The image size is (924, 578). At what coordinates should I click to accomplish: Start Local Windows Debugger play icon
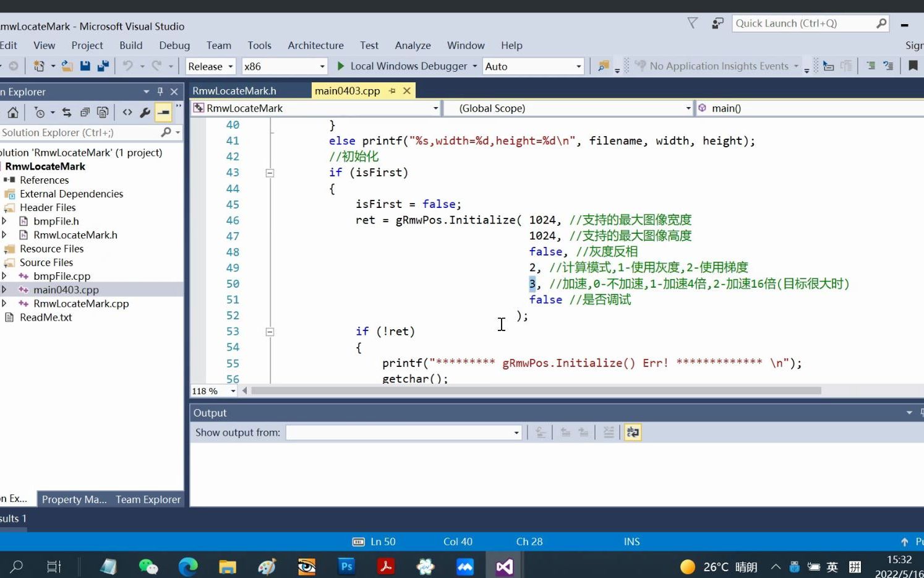tap(340, 66)
